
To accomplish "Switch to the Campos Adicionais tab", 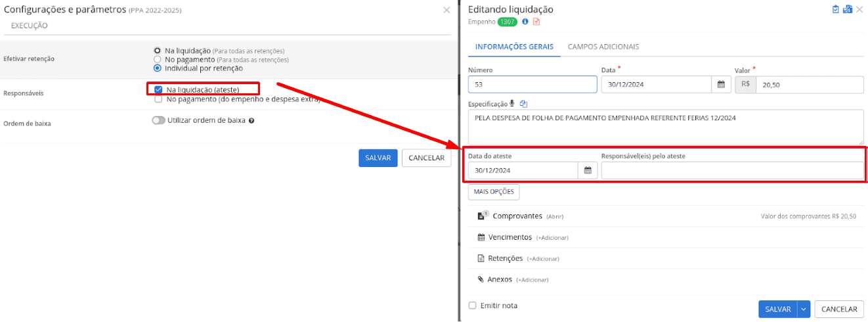I will (603, 47).
